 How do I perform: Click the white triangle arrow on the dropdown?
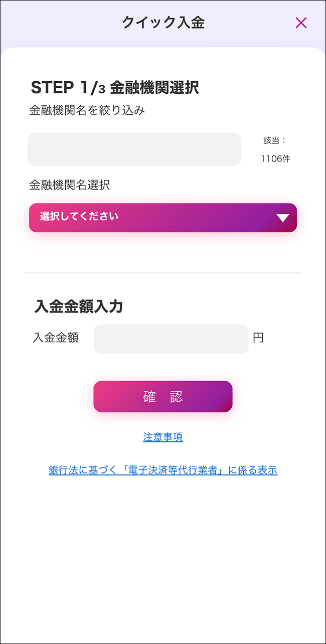[x=283, y=218]
